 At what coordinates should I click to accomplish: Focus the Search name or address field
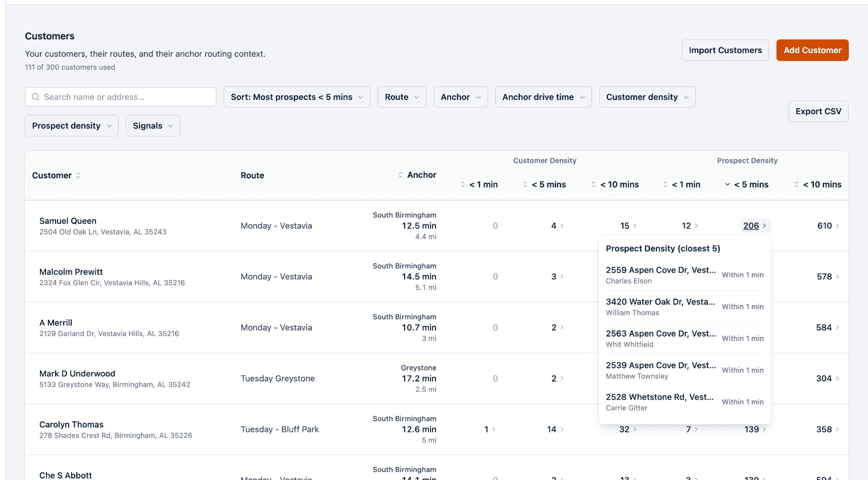[x=121, y=97]
